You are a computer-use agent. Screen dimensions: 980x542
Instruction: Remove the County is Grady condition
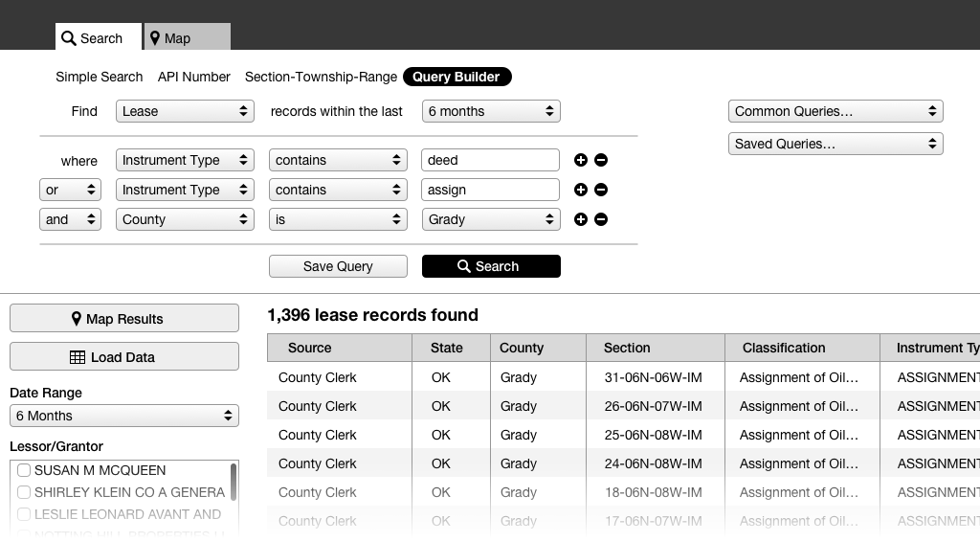[x=601, y=219]
